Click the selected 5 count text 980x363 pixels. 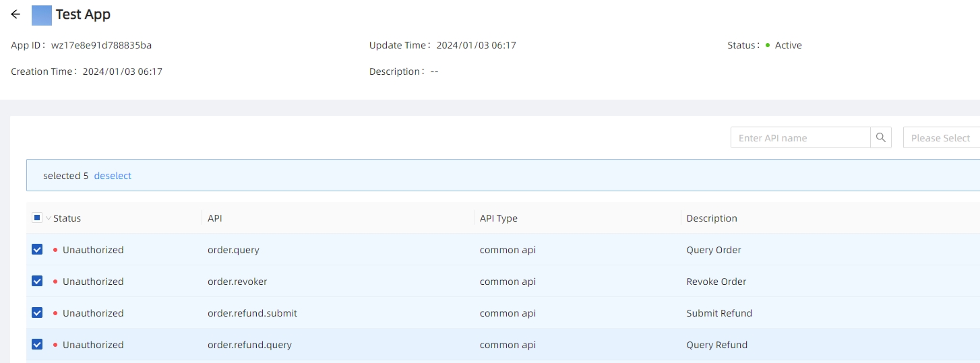pos(66,176)
